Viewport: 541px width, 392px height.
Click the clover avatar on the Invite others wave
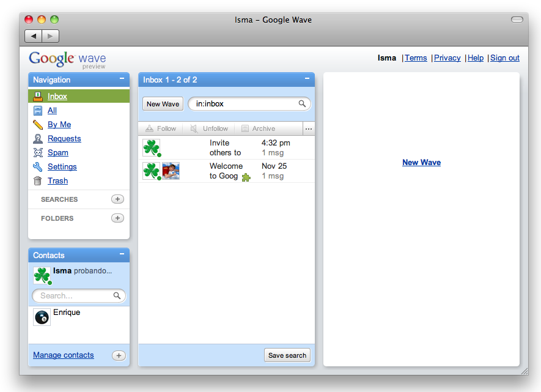[151, 148]
